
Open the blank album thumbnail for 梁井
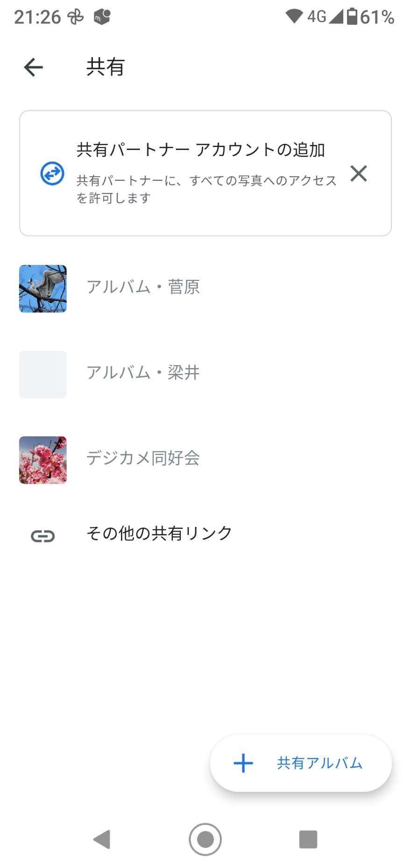43,374
